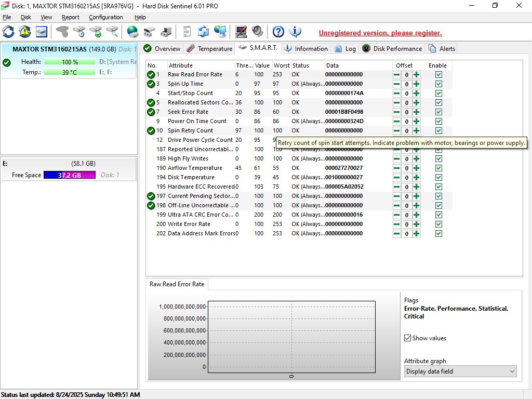Uncheck Enable for Reallocated Sectors Count
This screenshot has height=399, width=532.
(x=438, y=102)
